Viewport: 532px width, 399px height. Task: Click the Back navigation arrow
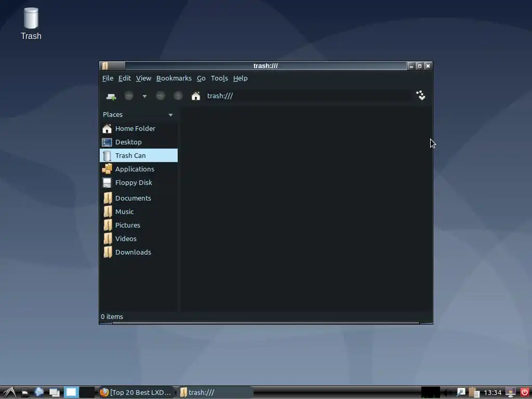pyautogui.click(x=129, y=96)
